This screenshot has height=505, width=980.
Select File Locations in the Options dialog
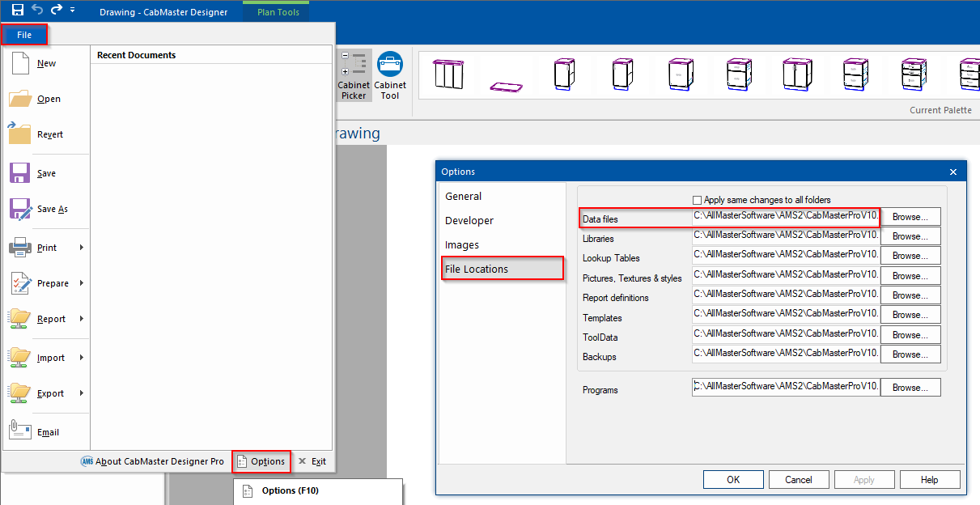click(x=502, y=269)
